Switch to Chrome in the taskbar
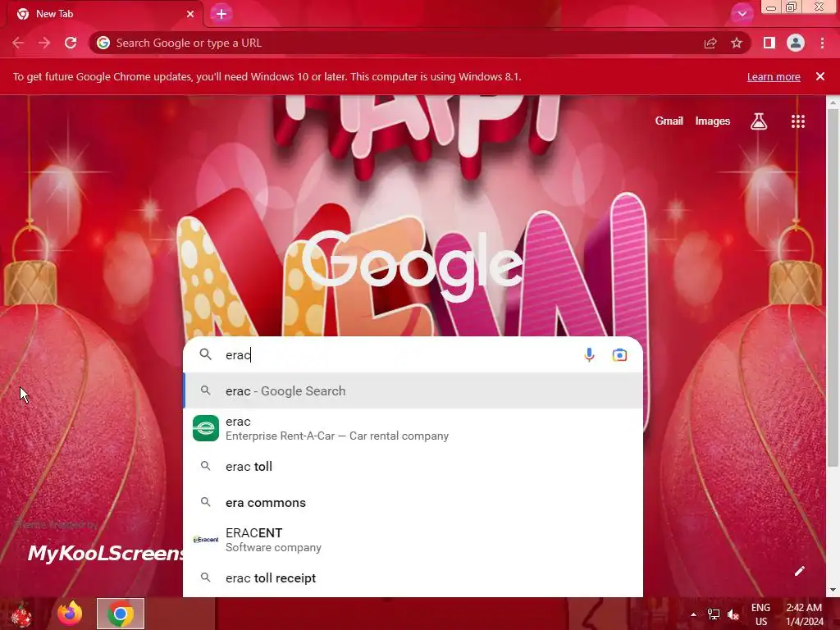Screen dimensions: 840x630 (x=121, y=614)
